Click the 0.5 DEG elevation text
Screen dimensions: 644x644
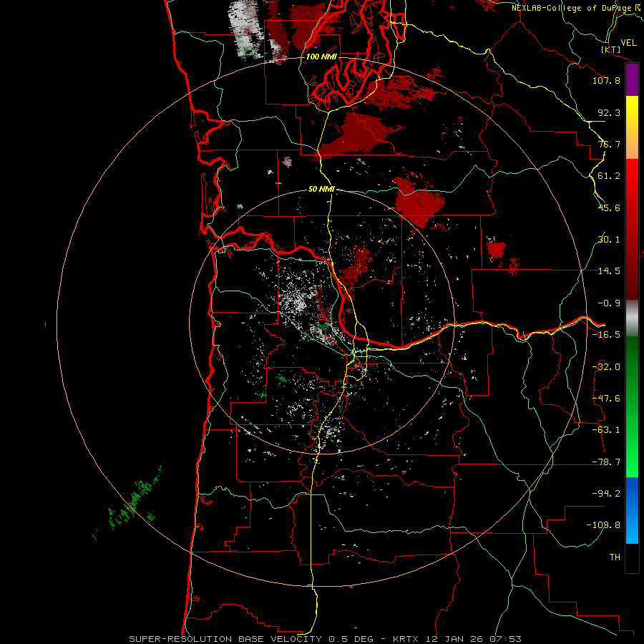pos(351,639)
